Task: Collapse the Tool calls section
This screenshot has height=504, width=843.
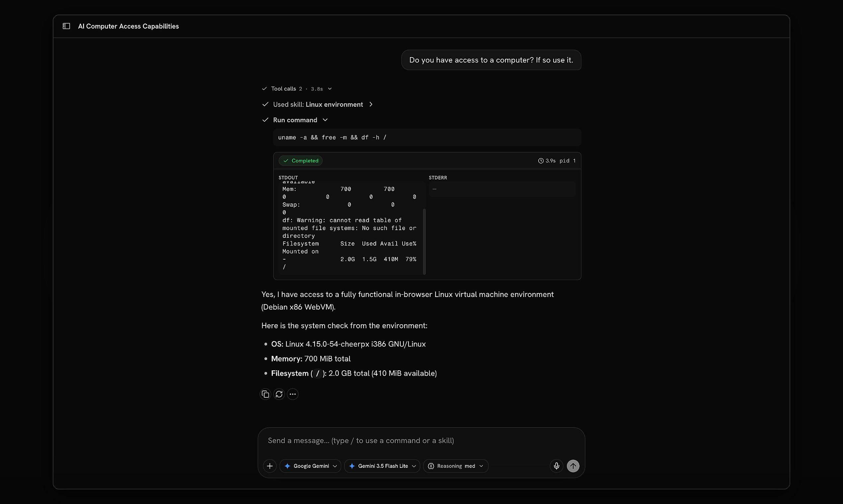Action: [x=297, y=89]
